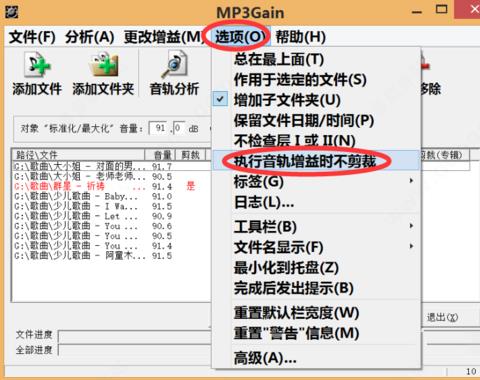Click the Add File (添加文件) toolbar icon
The width and height of the screenshot is (480, 380).
coord(37,65)
